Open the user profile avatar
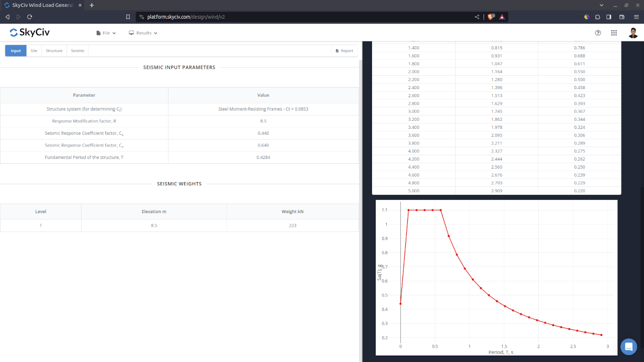 coord(633,33)
